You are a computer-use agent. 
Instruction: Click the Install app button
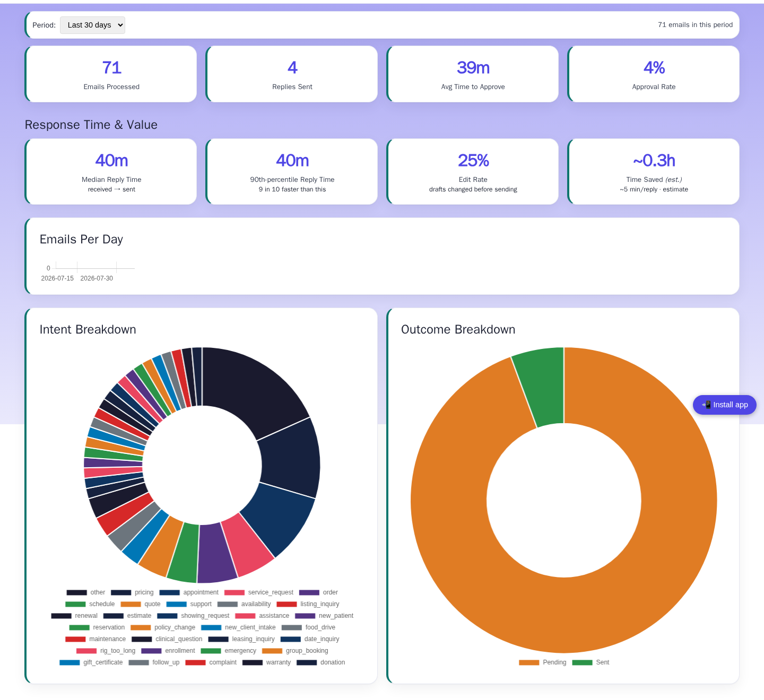click(x=724, y=405)
